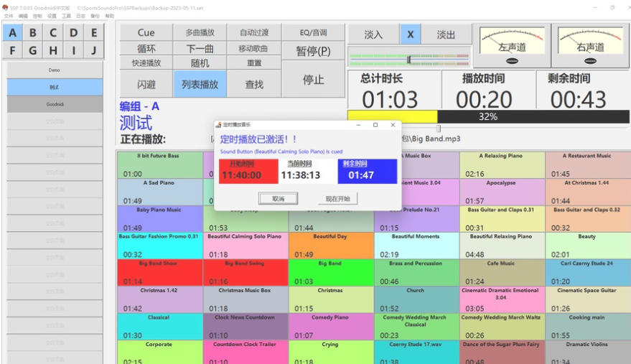
Task: Open the 帮助 menu
Action: 109,16
